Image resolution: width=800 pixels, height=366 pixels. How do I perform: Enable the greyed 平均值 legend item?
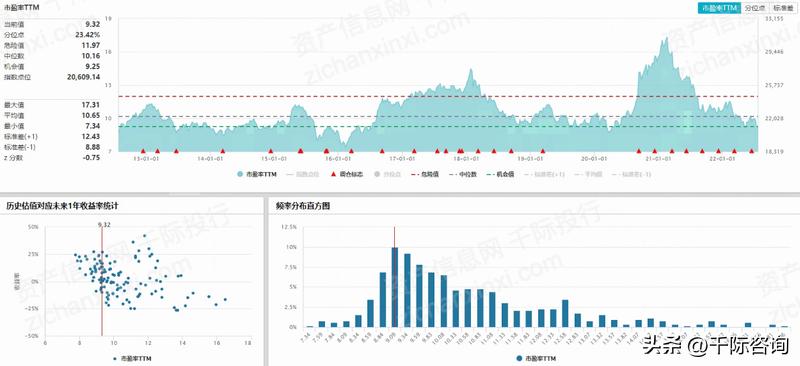[x=587, y=174]
